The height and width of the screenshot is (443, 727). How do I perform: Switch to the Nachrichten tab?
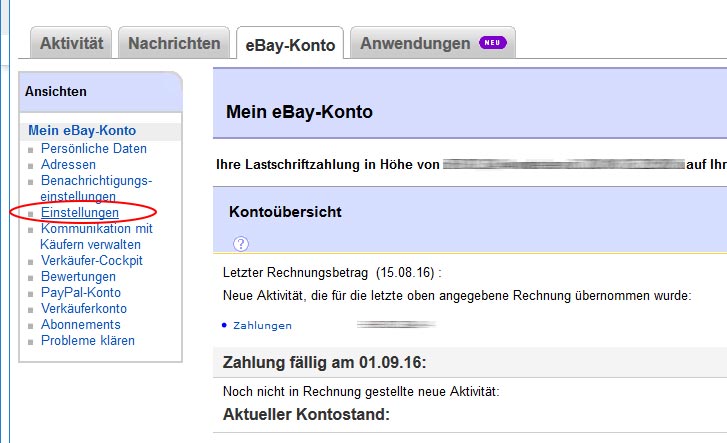pyautogui.click(x=174, y=43)
